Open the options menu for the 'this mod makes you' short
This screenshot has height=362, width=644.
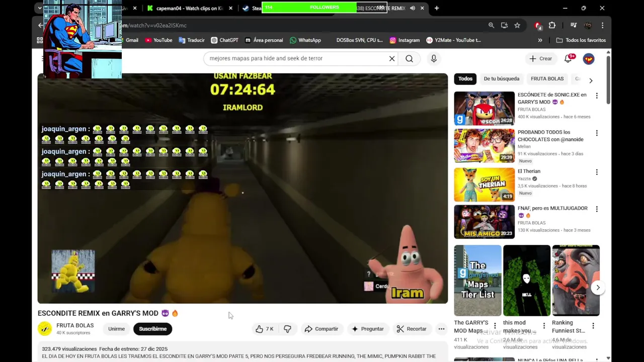click(544, 326)
